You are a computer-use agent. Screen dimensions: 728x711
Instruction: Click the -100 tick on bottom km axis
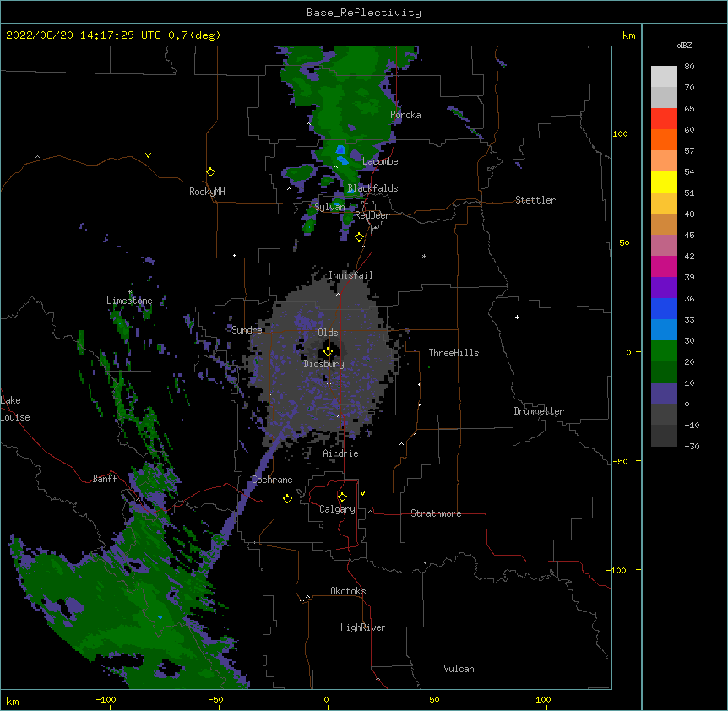106,700
